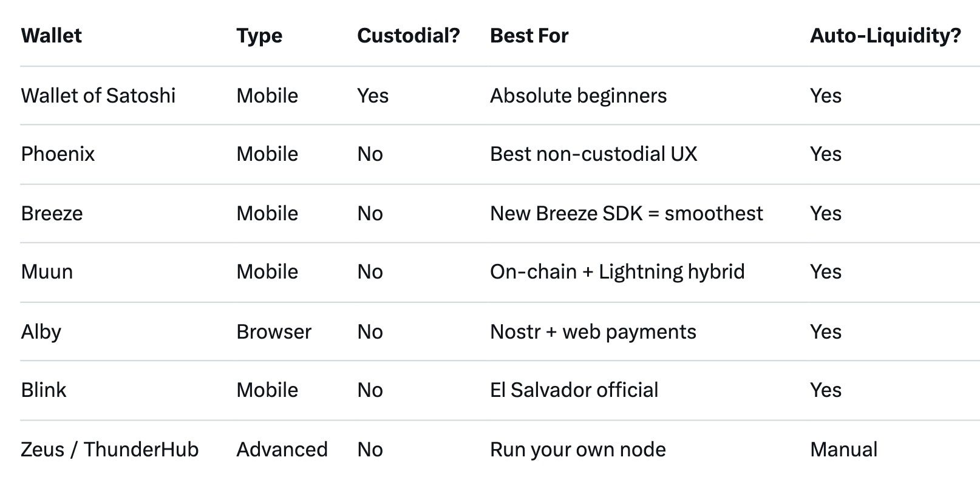Click El Salvador official cell
This screenshot has width=980, height=494.
pyautogui.click(x=574, y=390)
